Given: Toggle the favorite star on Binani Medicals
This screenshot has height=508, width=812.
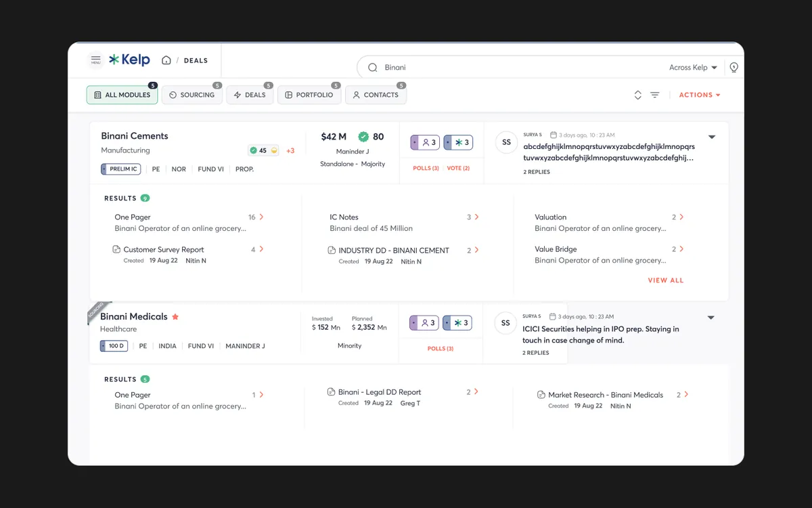Looking at the screenshot, I should point(175,316).
